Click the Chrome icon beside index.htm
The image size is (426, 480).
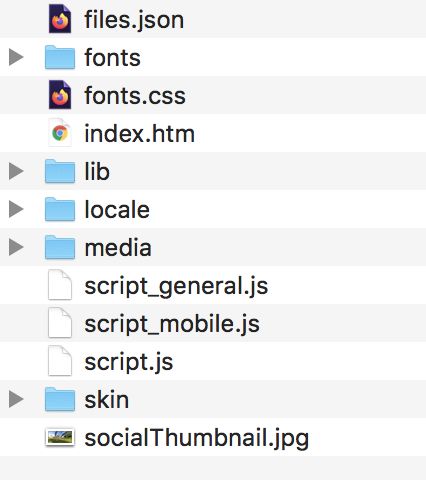click(x=60, y=133)
